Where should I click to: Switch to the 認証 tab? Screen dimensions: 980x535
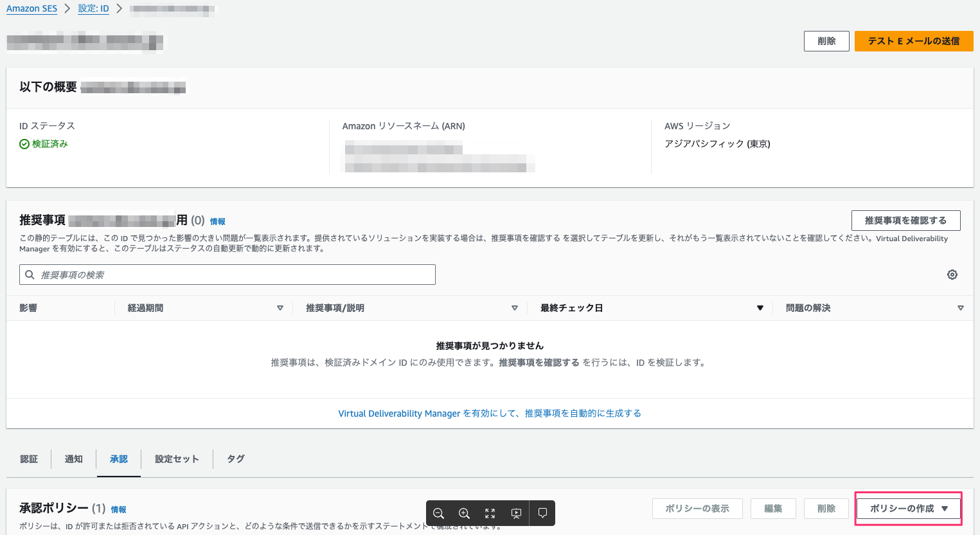29,458
